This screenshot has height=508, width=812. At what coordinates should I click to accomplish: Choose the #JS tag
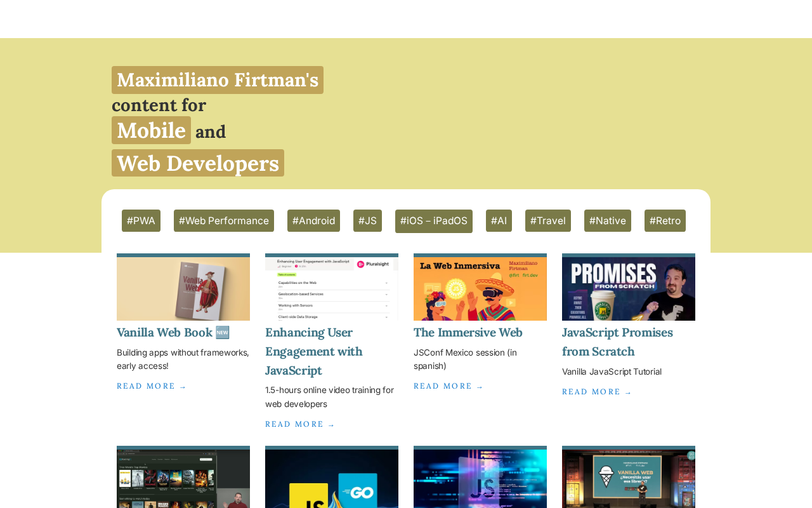(367, 221)
